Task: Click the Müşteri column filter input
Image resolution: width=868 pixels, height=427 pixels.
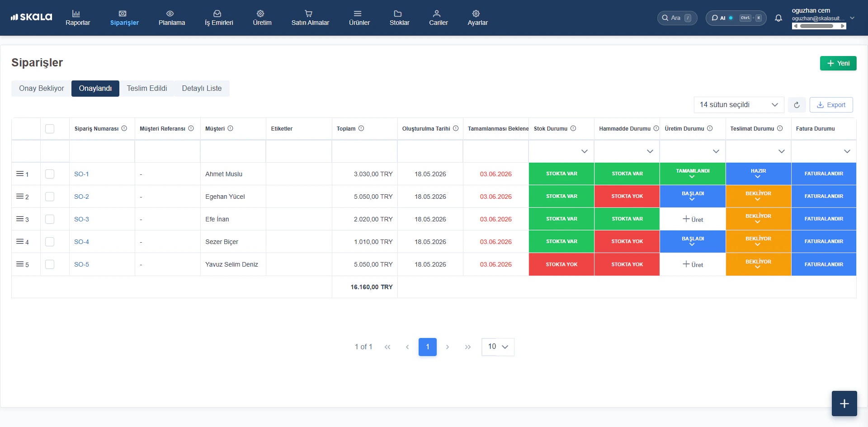Action: click(x=233, y=151)
